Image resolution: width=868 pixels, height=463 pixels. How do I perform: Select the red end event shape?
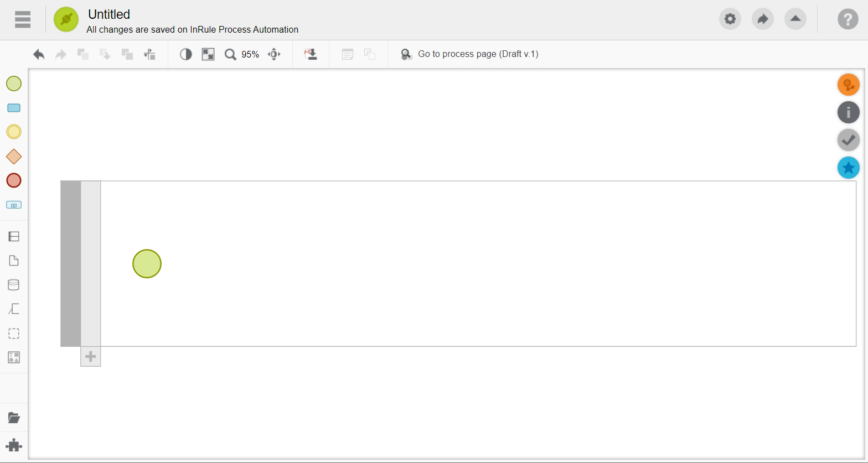click(14, 180)
